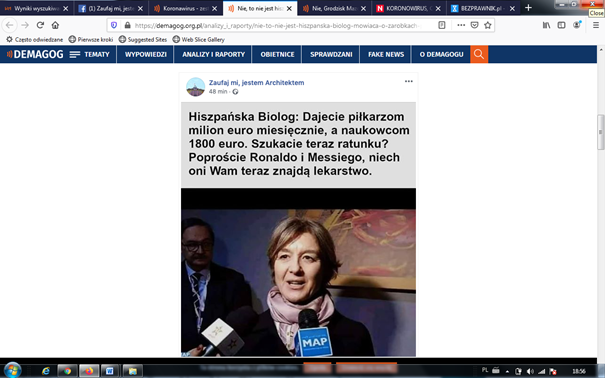Click the forward navigation arrow
Screen dimensions: 605x378
click(x=25, y=25)
